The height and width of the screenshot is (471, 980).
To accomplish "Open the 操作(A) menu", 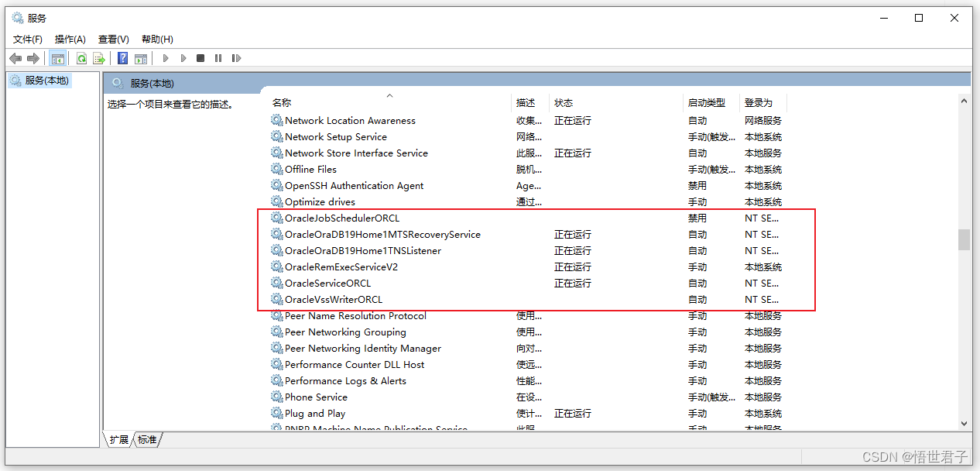I will 70,39.
